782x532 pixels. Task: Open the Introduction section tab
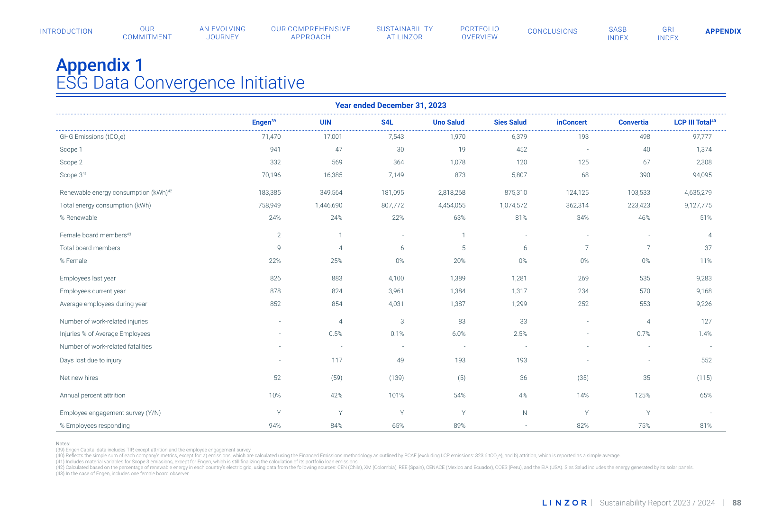tap(66, 31)
